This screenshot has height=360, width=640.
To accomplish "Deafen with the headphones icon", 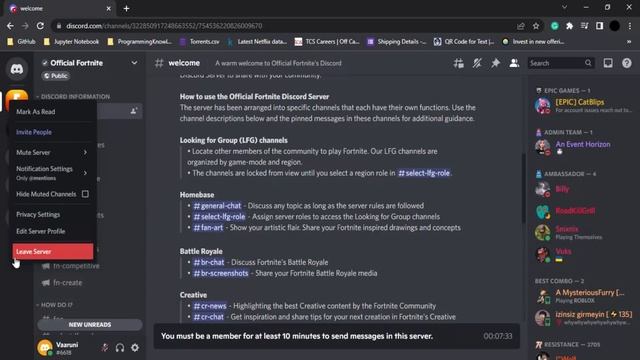I will pyautogui.click(x=120, y=348).
